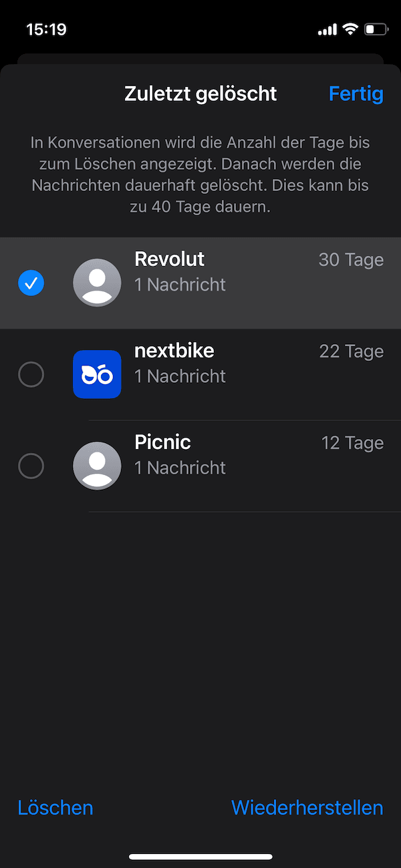Viewport: 401px width, 868px height.
Task: Tap the 30 Tage label for Revolut
Action: pos(351,260)
